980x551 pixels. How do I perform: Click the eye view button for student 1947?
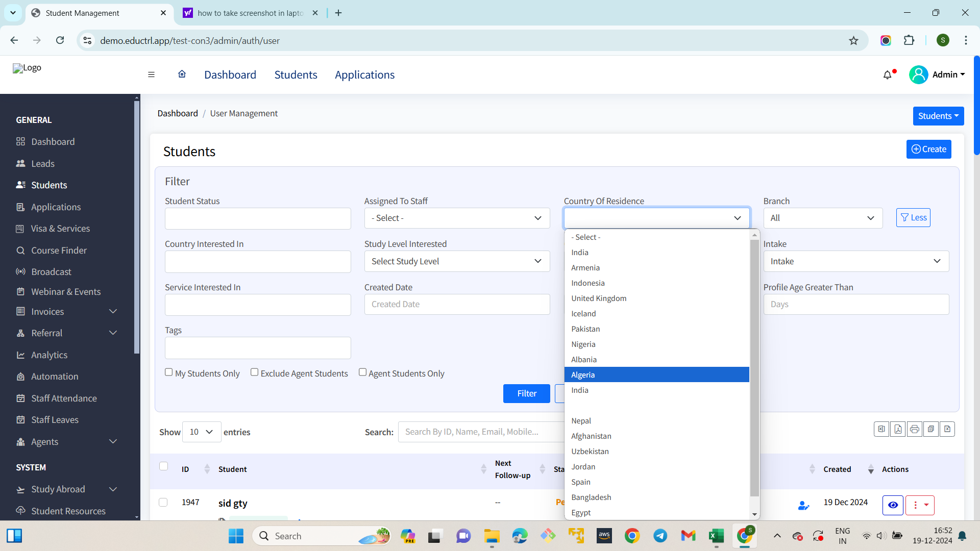click(893, 505)
